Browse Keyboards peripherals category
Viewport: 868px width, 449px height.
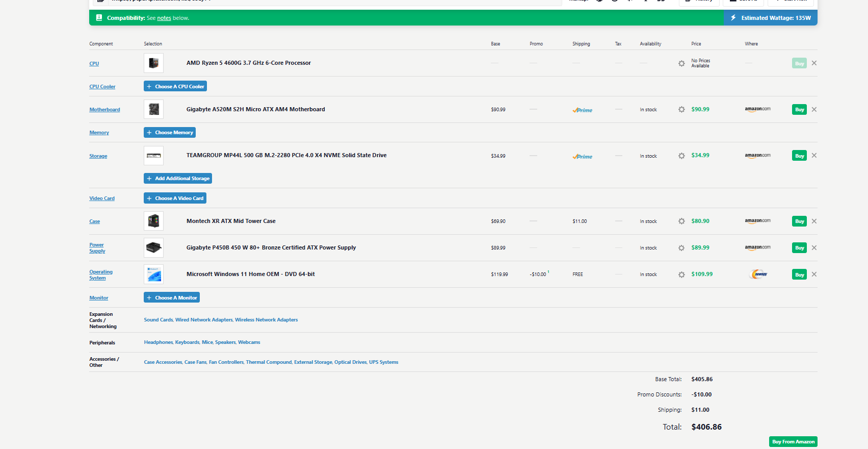[188, 342]
